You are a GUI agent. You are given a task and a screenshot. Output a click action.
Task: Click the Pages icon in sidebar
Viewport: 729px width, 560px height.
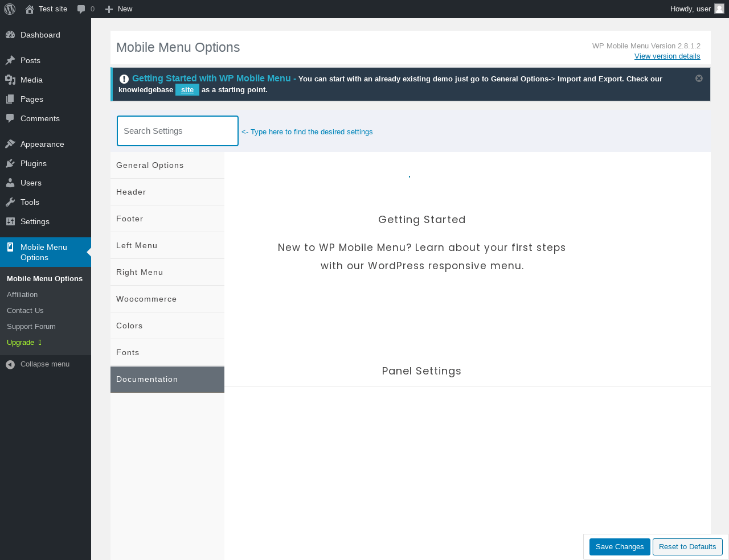click(10, 99)
